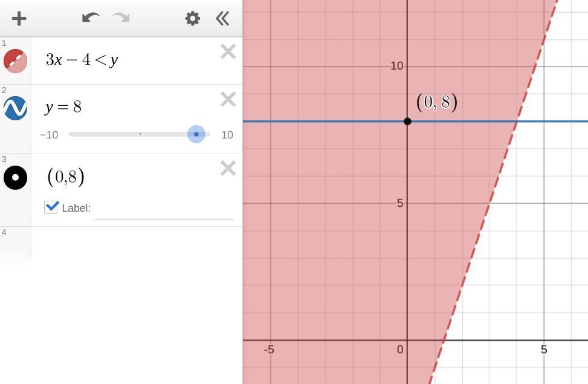Toggle visibility of the red inequality

[x=15, y=61]
